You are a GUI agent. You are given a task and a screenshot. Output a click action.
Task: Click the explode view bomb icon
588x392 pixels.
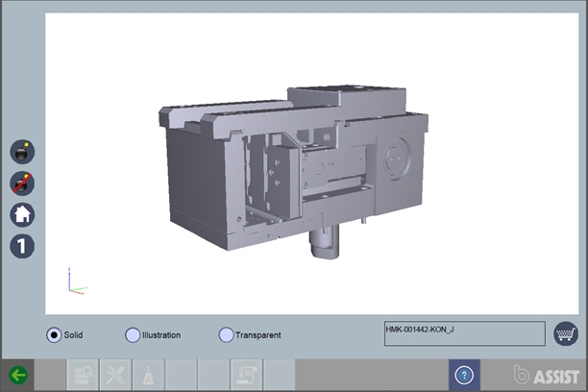(x=22, y=152)
